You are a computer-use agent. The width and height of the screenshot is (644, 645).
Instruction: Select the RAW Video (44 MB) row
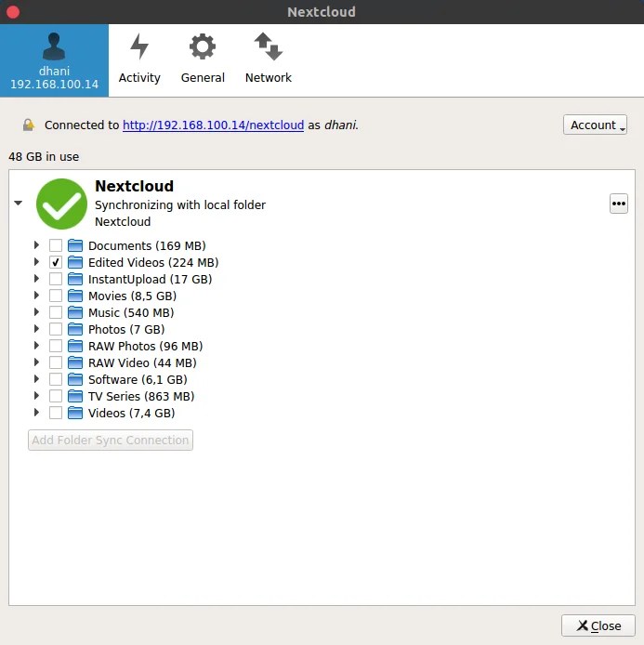click(142, 362)
